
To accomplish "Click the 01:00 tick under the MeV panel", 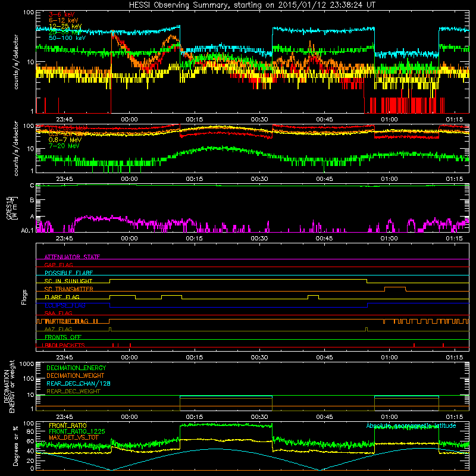I will (389, 179).
